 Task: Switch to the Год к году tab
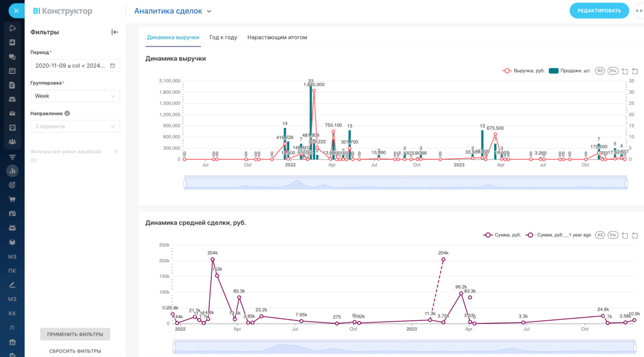pos(223,37)
